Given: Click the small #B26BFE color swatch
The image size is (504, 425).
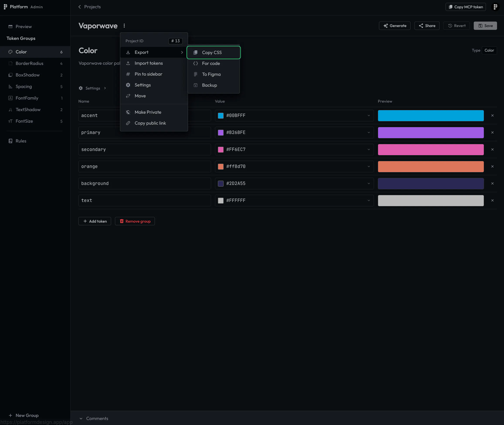Looking at the screenshot, I should [221, 132].
